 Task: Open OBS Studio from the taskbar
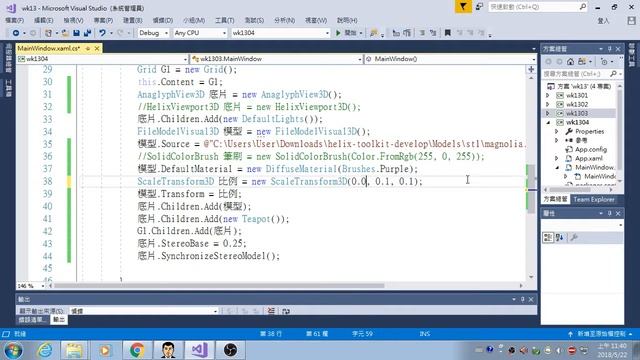point(230,350)
